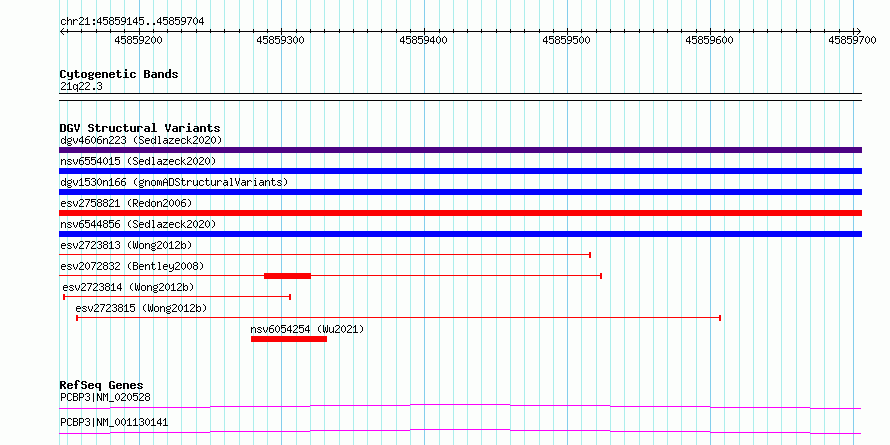Click ruler coordinate 45859200

(138, 40)
